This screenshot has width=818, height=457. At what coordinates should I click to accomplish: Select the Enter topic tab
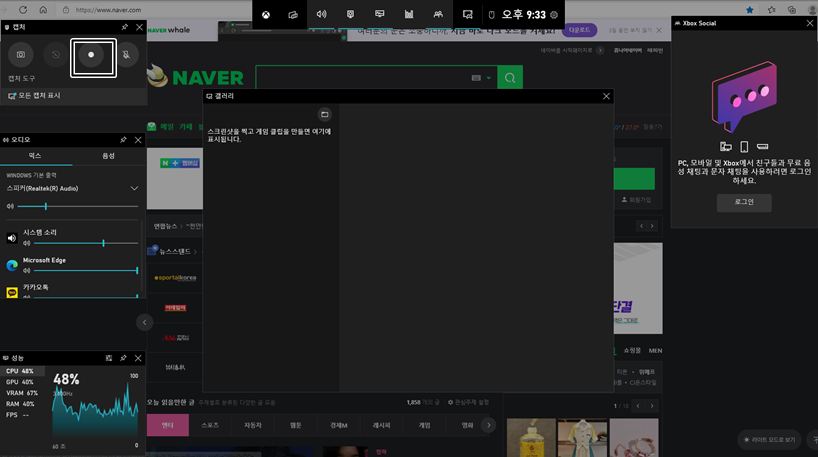pyautogui.click(x=167, y=426)
